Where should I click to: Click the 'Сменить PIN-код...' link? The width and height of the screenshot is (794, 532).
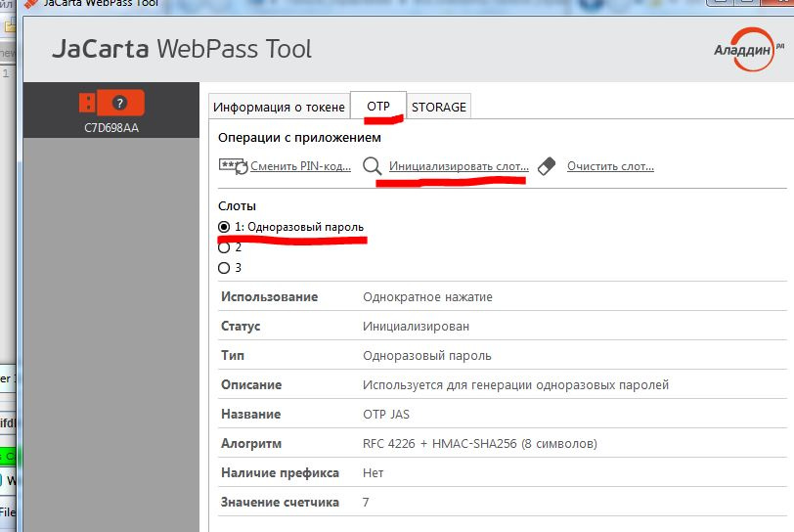[x=300, y=166]
